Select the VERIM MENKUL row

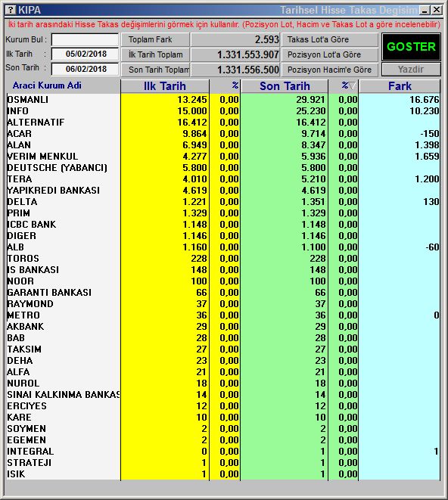(x=223, y=157)
